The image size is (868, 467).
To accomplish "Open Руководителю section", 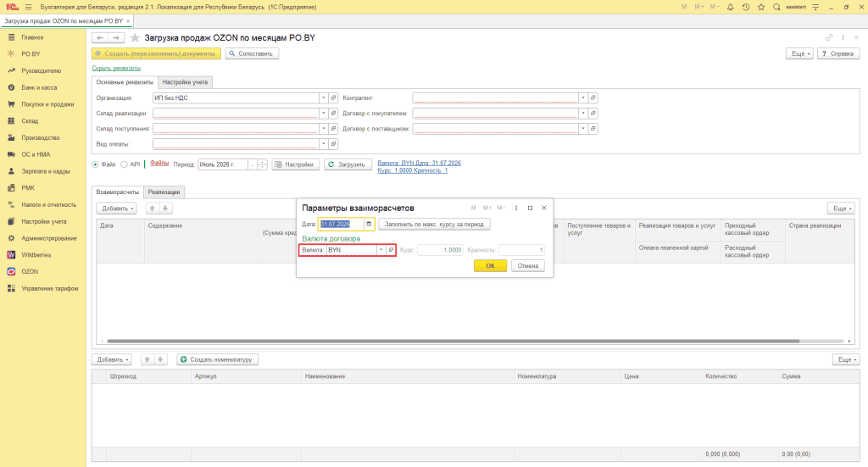I will pyautogui.click(x=41, y=71).
